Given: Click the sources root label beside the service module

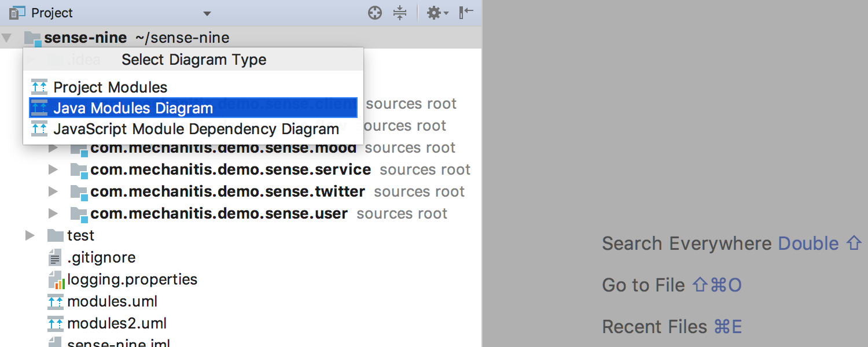Looking at the screenshot, I should (425, 170).
